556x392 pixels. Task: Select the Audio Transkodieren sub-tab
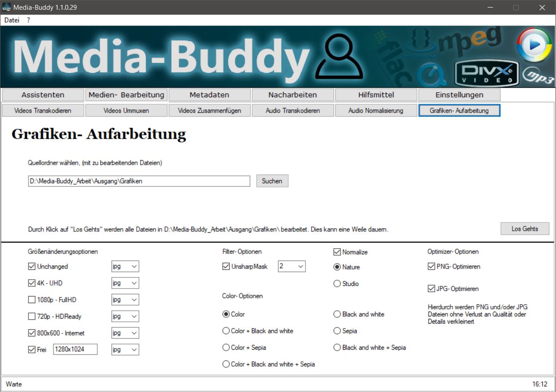(293, 111)
